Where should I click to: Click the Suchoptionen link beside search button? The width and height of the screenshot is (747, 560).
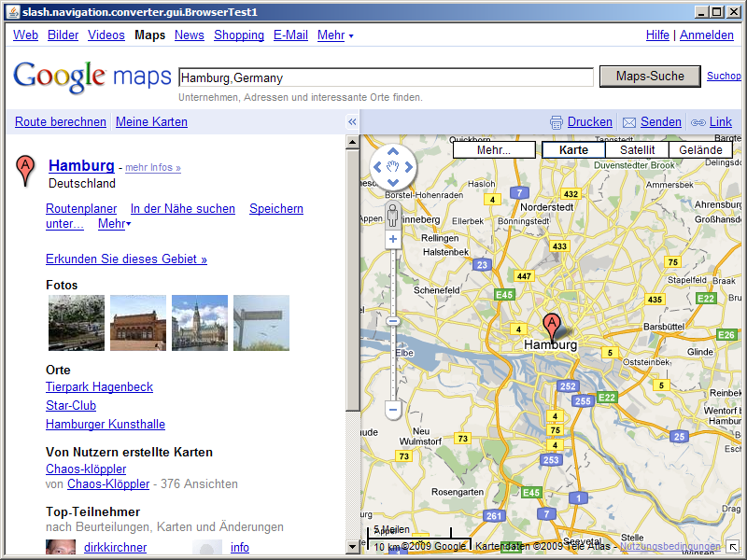click(724, 76)
